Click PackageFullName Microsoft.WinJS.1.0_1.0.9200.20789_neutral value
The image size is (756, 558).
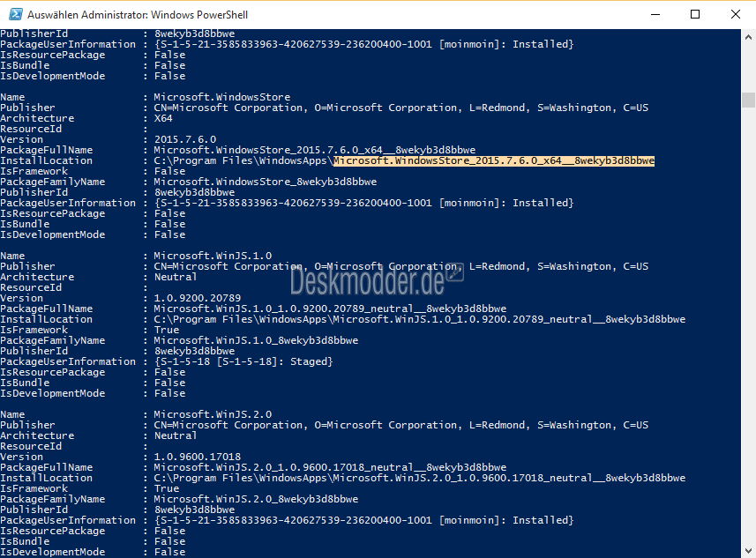click(x=330, y=309)
